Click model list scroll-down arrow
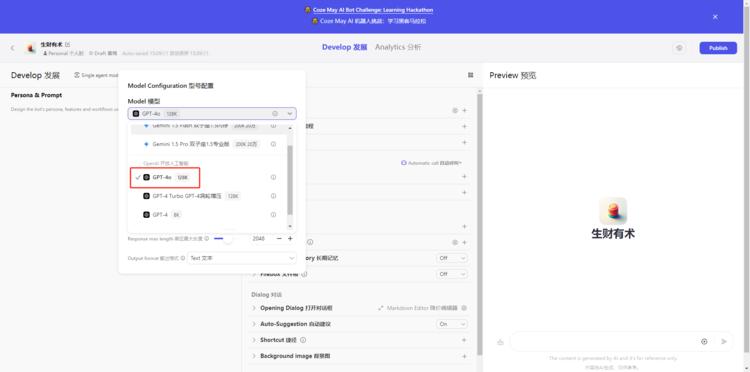This screenshot has width=750, height=372. pos(290,226)
